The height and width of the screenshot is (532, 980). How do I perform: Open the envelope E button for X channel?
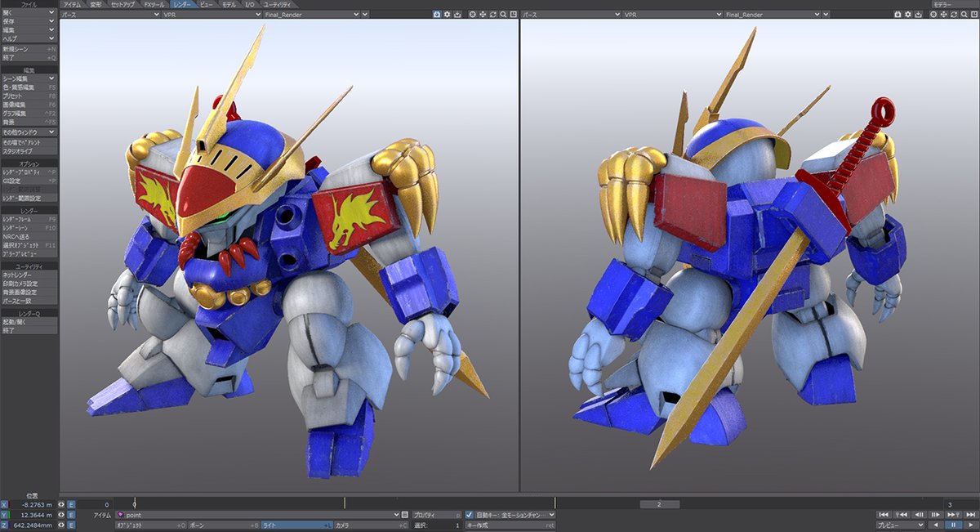click(x=71, y=505)
